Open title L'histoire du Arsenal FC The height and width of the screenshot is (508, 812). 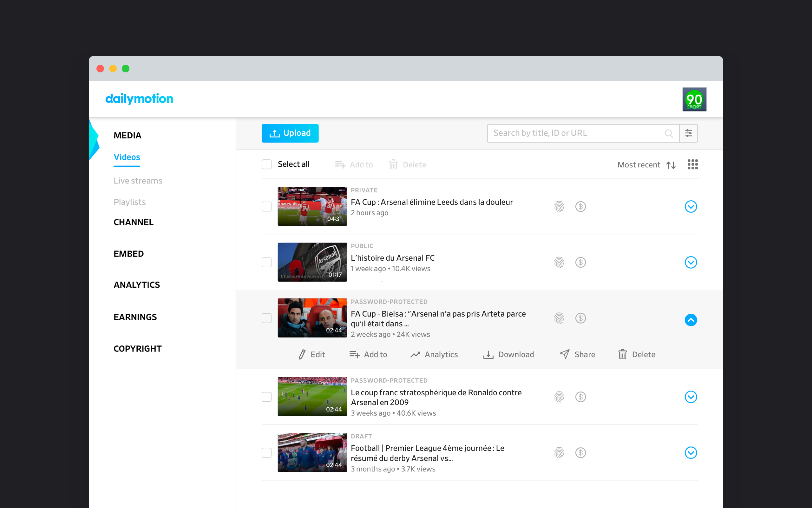point(392,258)
